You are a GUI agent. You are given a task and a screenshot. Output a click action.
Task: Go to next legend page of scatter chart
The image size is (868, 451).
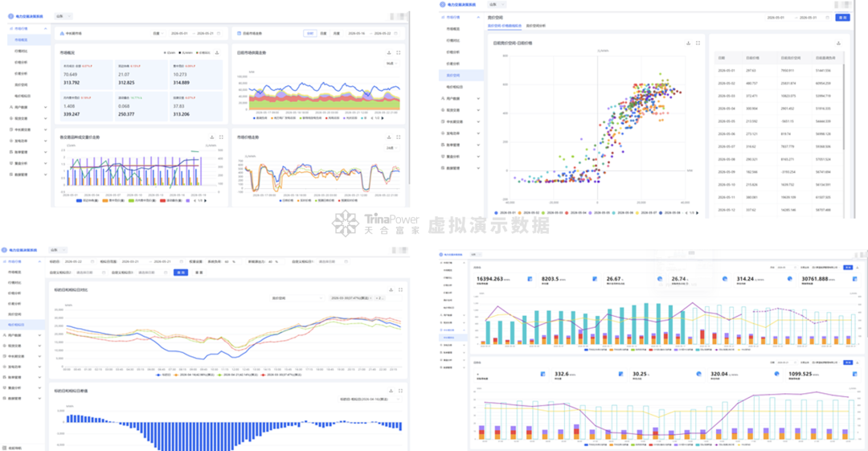[x=697, y=213]
